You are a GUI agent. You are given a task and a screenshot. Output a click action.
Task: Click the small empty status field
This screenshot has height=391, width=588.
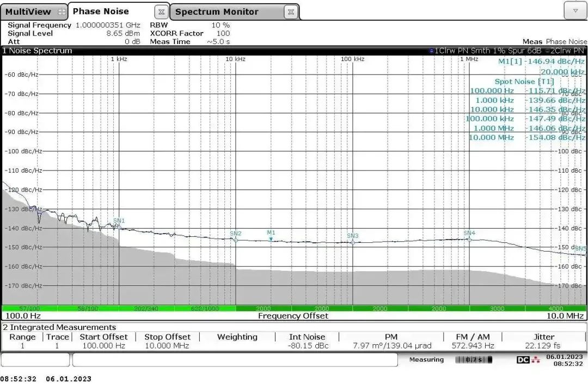pos(35,359)
